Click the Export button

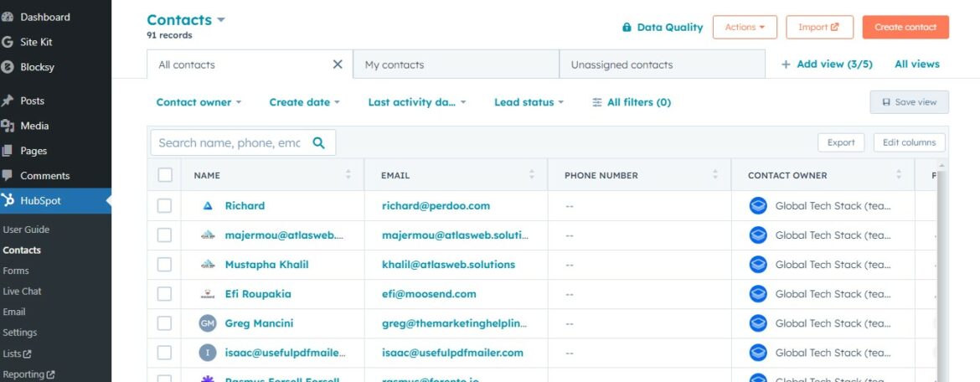[x=841, y=142]
